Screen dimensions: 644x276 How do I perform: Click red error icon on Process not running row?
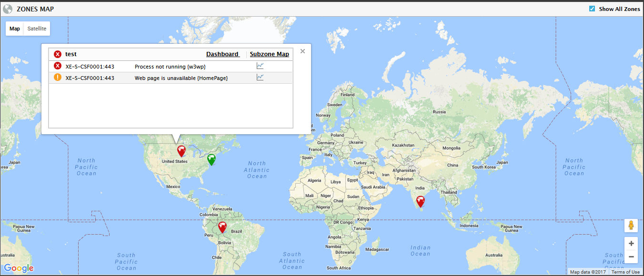pos(58,66)
